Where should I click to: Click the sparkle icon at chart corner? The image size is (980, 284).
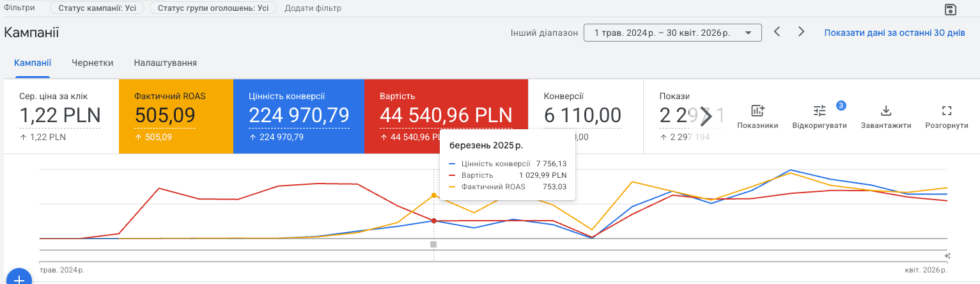pos(947,255)
